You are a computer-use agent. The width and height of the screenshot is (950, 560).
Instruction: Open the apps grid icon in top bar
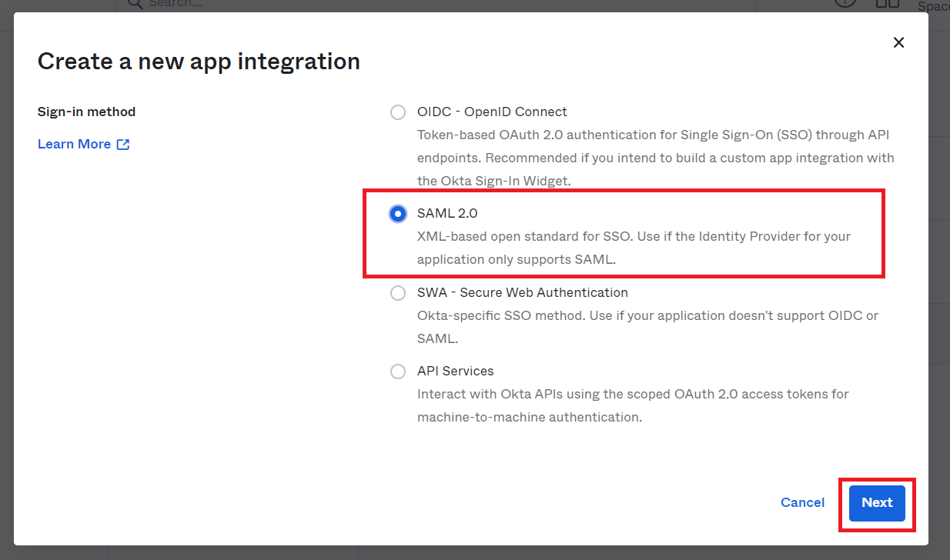pyautogui.click(x=887, y=3)
